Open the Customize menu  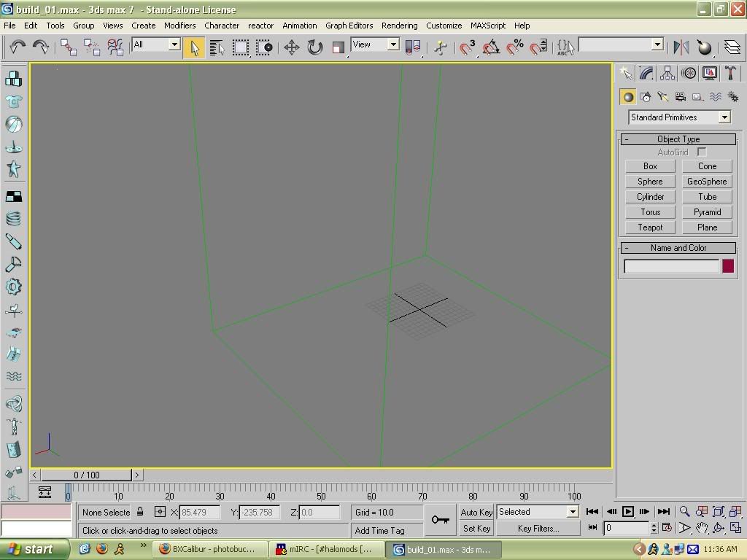444,26
